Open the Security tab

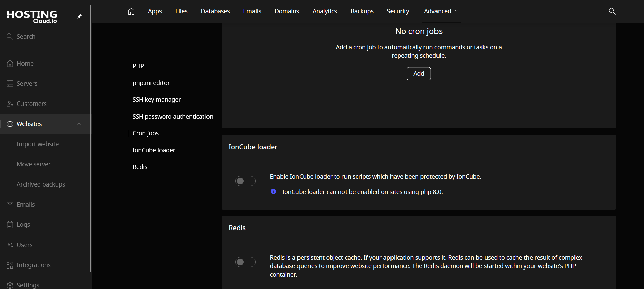point(398,11)
